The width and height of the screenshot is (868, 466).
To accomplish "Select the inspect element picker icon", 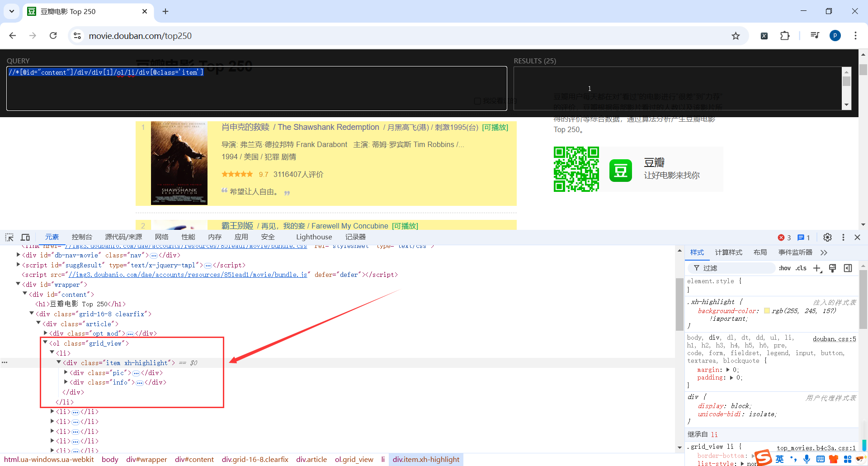I will (9, 237).
